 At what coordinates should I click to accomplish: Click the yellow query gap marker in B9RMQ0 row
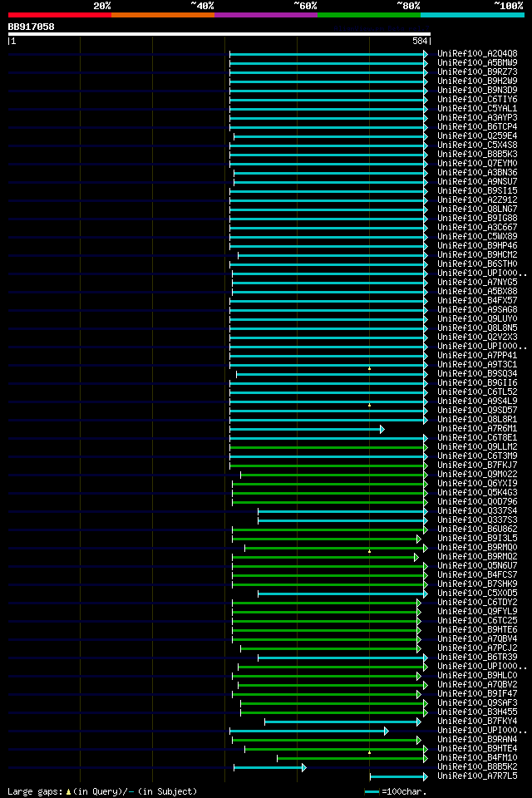coord(370,551)
